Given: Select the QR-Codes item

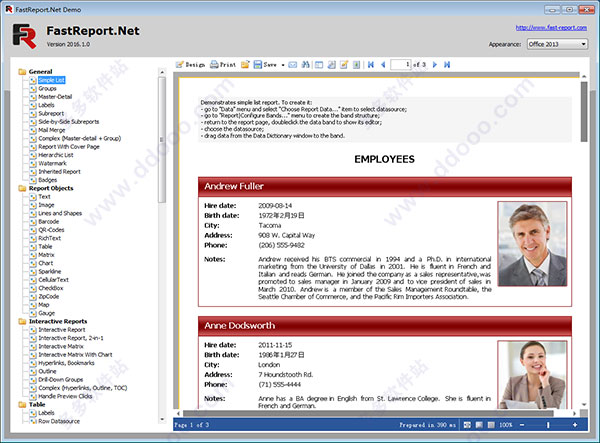Looking at the screenshot, I should 51,230.
